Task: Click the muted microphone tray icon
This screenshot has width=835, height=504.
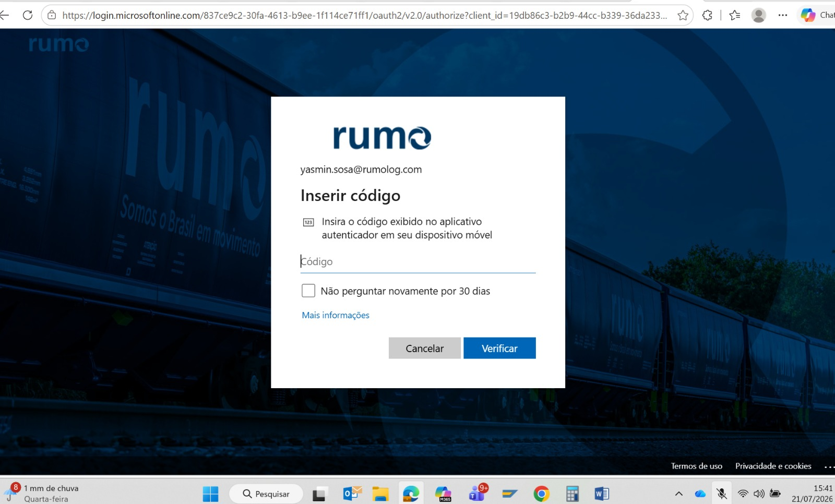Action: click(x=722, y=494)
